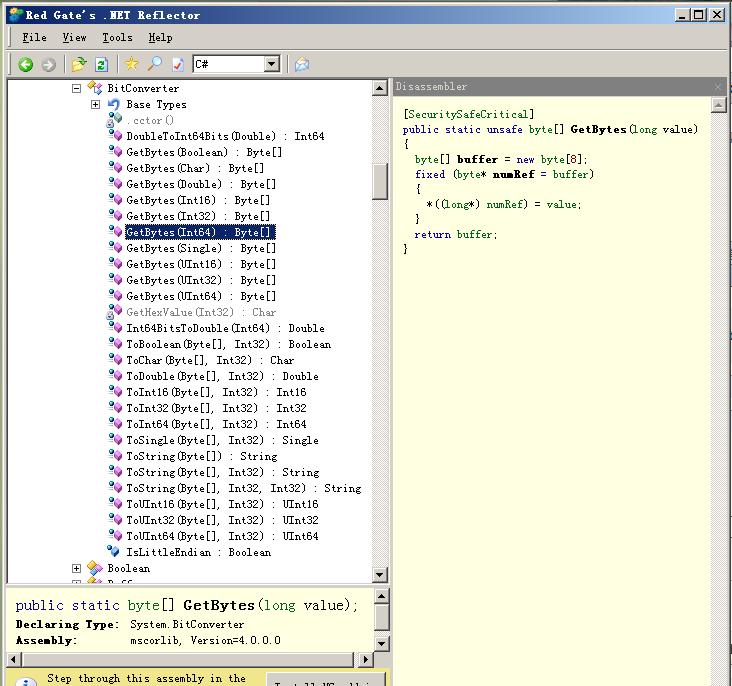Screen dimensions: 732x686
Task: Click method icon beside ToUInt64
Action: pos(115,535)
